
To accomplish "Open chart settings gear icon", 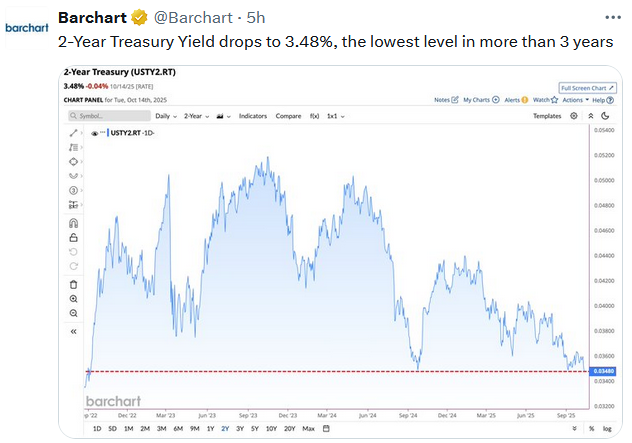I will pos(574,116).
